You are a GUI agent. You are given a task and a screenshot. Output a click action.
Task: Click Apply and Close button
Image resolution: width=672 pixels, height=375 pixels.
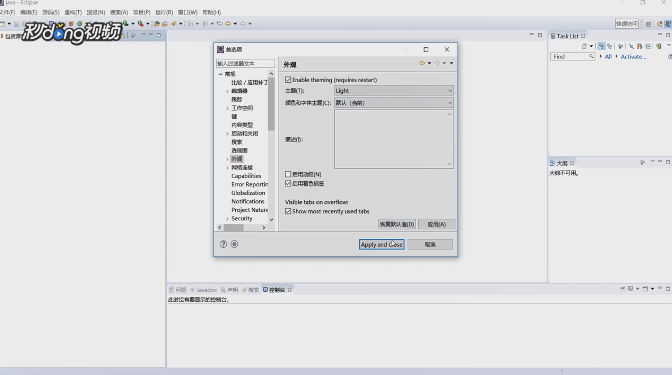[x=381, y=245]
